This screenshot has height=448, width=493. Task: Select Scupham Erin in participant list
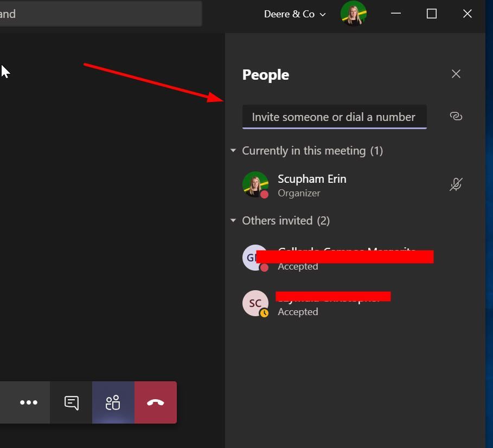pos(353,185)
